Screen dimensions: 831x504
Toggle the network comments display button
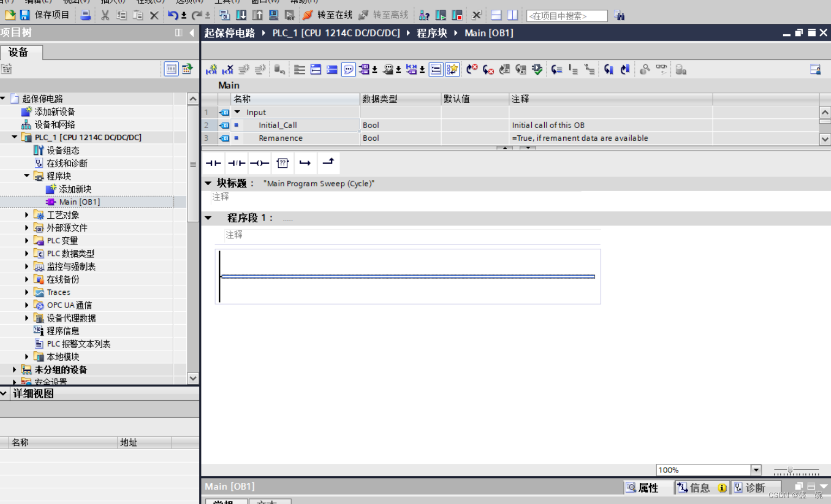(436, 70)
